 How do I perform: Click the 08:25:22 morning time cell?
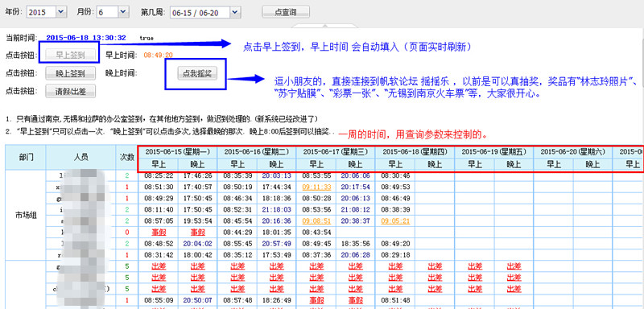(x=158, y=175)
